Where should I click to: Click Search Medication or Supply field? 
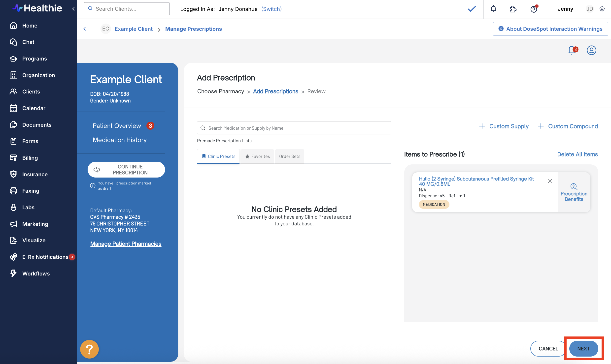pyautogui.click(x=294, y=128)
